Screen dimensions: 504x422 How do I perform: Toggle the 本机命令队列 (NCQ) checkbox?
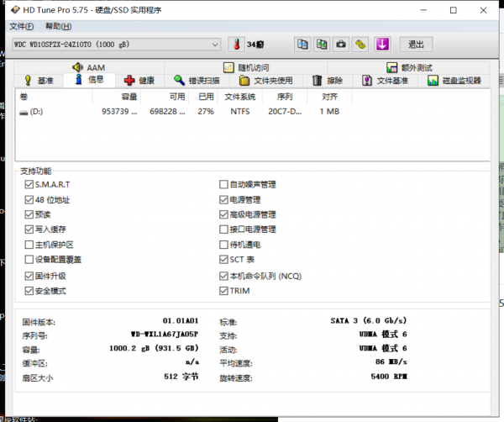(223, 276)
